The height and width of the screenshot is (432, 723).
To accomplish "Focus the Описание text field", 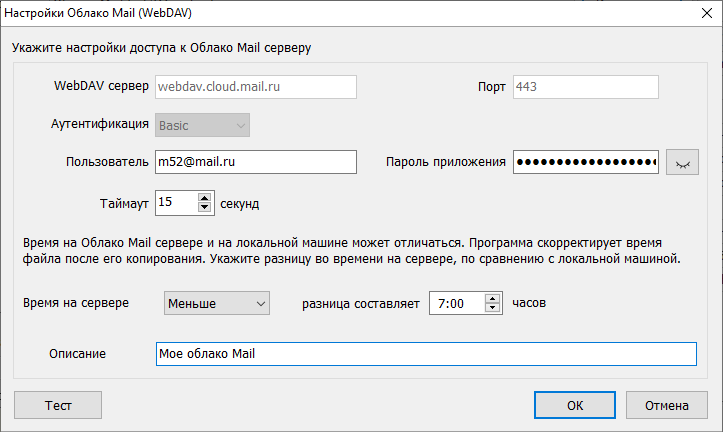I will tap(425, 355).
